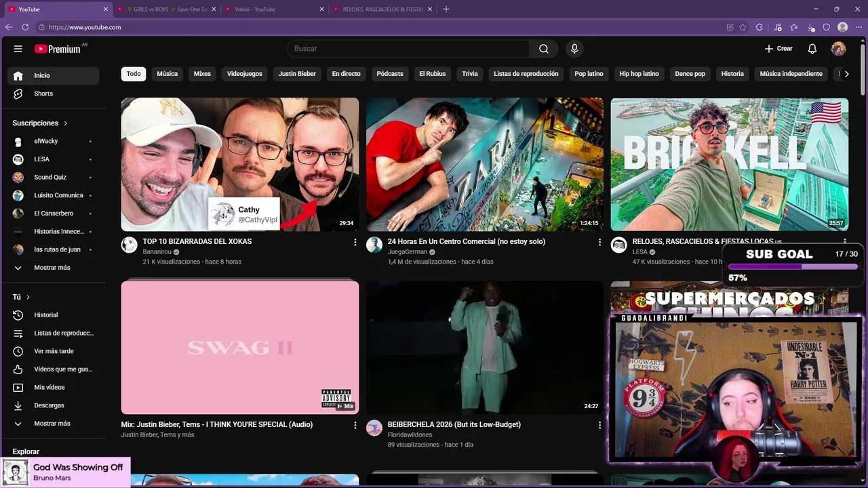The height and width of the screenshot is (488, 868).
Task: Open El Canserbero subscription channel
Action: pos(53,213)
